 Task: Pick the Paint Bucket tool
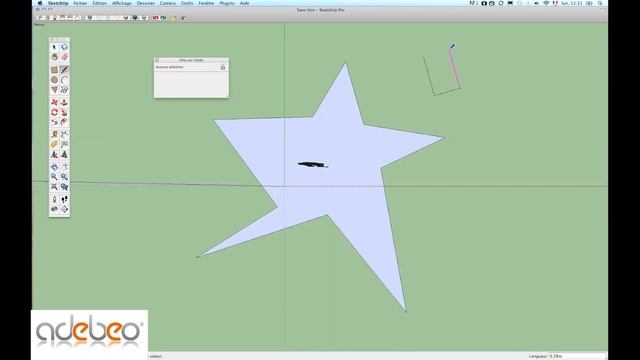click(54, 57)
